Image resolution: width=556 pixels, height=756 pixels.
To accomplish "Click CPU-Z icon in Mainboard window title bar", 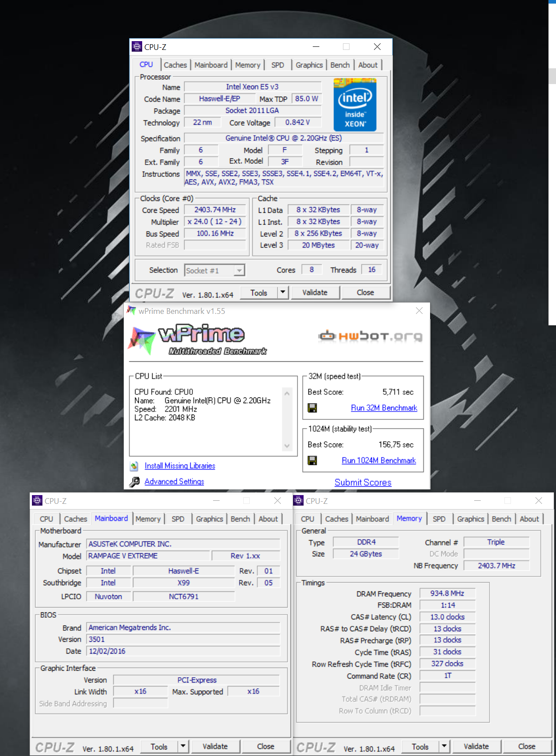I will [x=37, y=500].
